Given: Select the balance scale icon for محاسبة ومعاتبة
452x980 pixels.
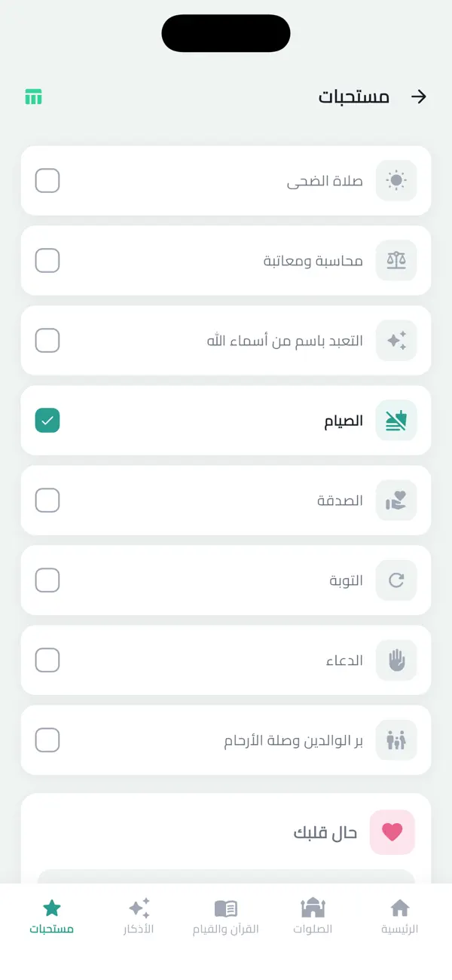Looking at the screenshot, I should tap(395, 261).
